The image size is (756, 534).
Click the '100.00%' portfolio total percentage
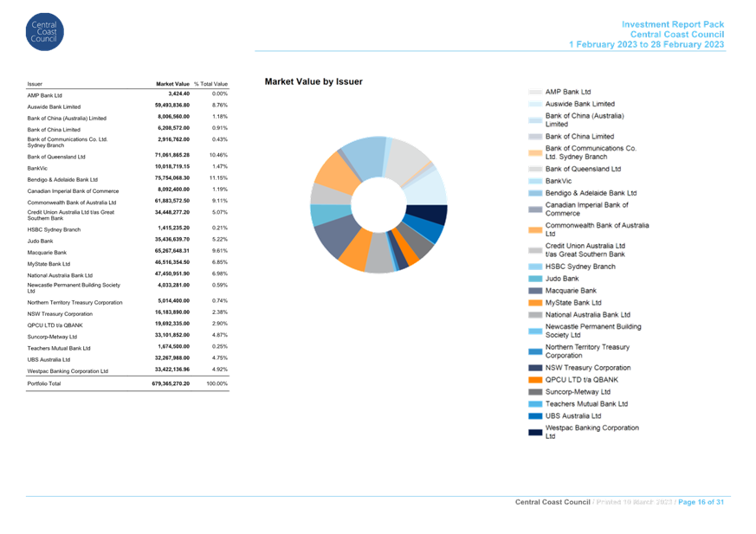pos(217,383)
